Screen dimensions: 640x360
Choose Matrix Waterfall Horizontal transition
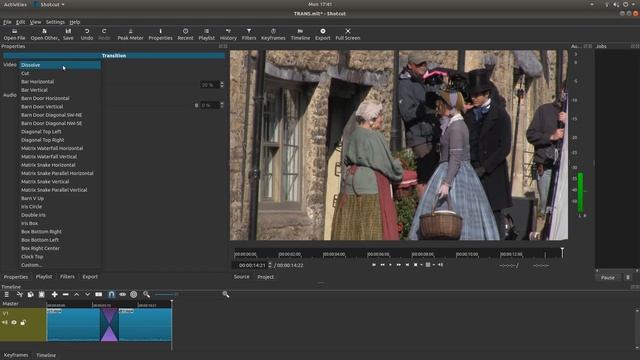point(60,148)
